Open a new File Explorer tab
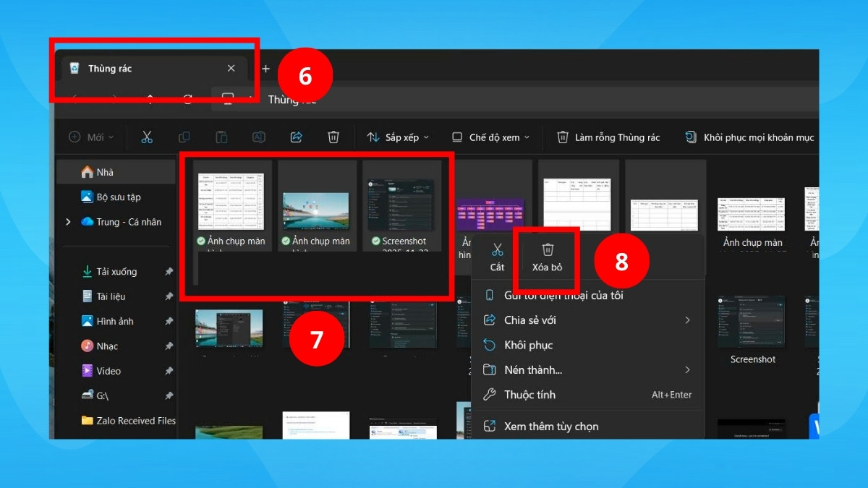868x488 pixels. pos(265,69)
